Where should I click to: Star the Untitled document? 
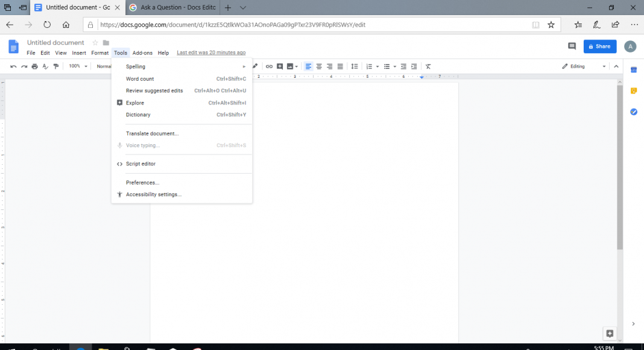click(95, 43)
